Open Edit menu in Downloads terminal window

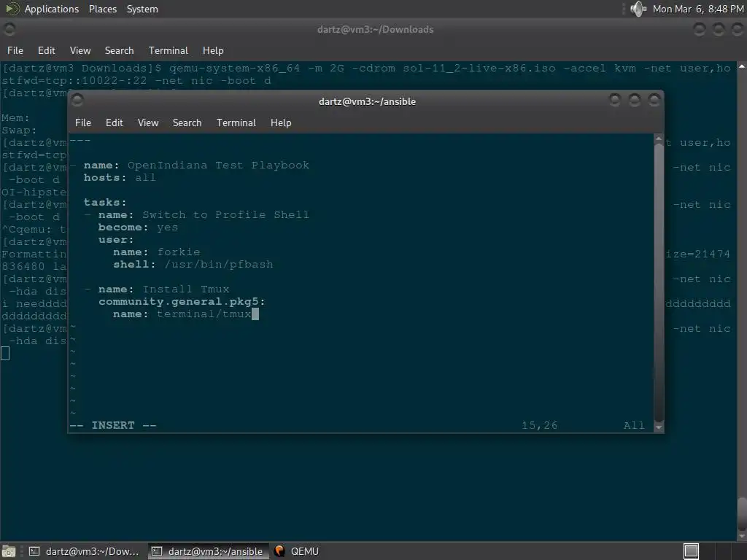46,50
